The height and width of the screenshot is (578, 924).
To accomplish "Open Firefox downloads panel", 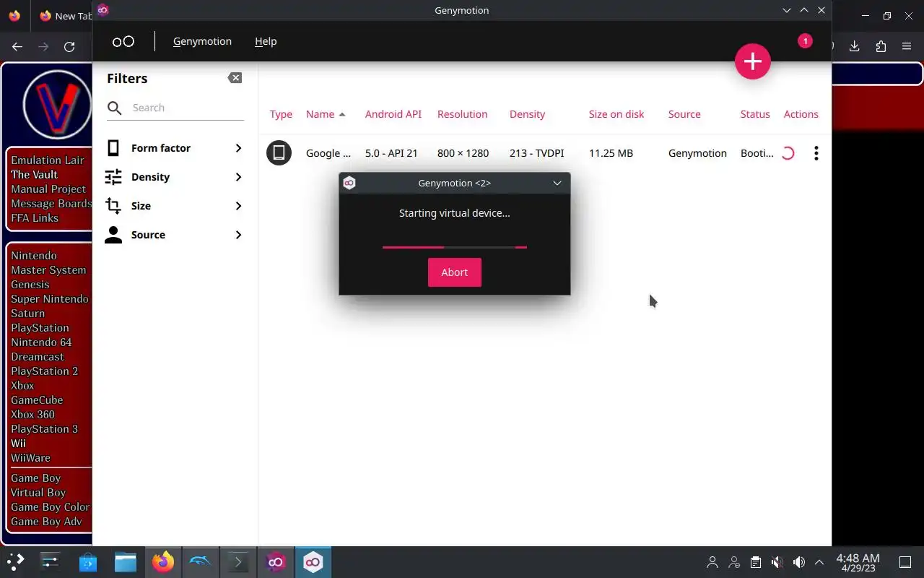I will click(x=855, y=46).
